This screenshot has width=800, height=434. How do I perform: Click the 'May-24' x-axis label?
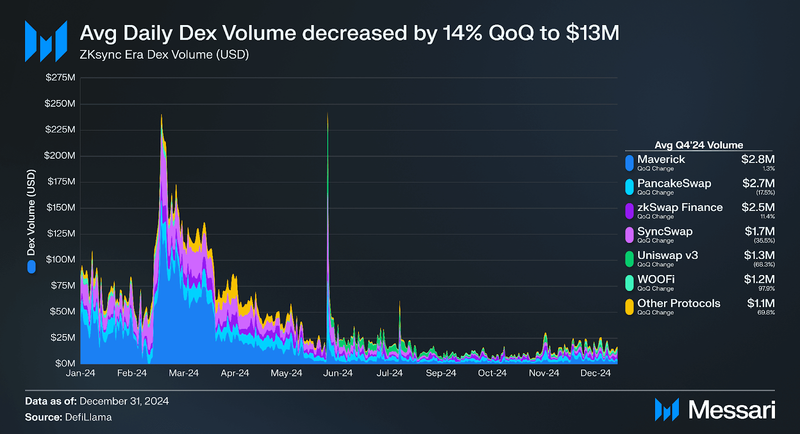point(286,373)
